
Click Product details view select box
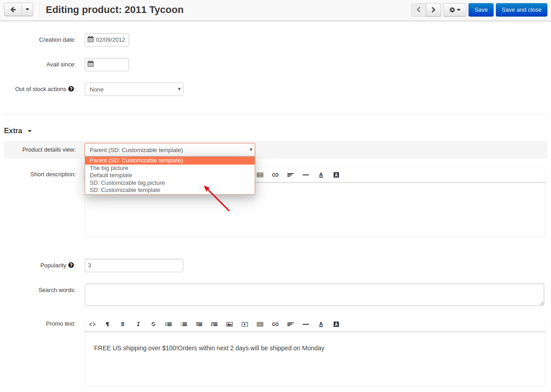[x=170, y=150]
